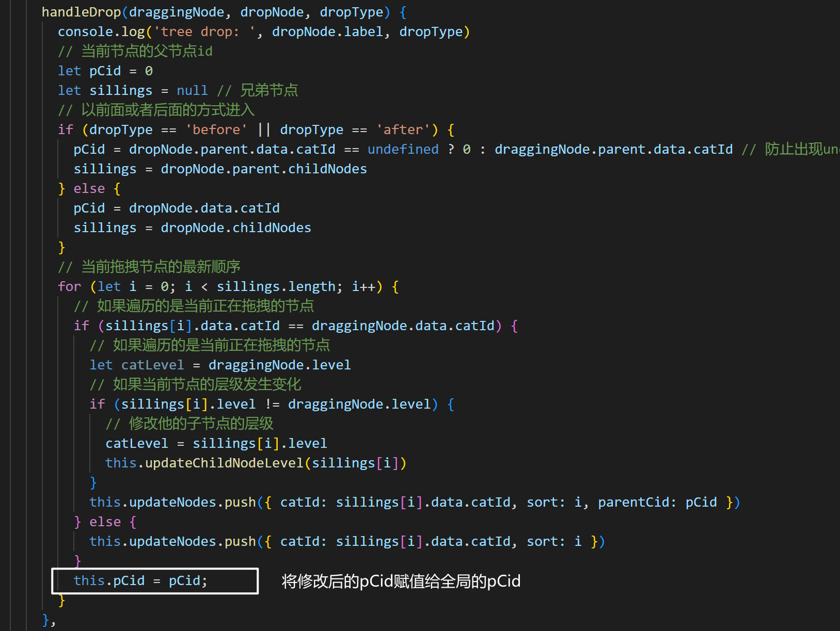840x631 pixels.
Task: Click the handleDrop method name
Action: point(81,12)
